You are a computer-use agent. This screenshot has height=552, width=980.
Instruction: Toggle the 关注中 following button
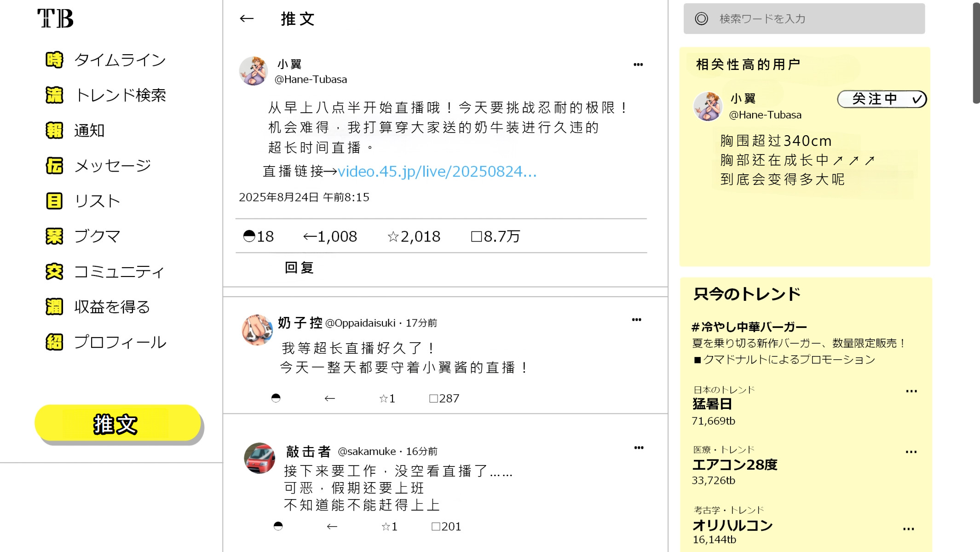coord(882,99)
